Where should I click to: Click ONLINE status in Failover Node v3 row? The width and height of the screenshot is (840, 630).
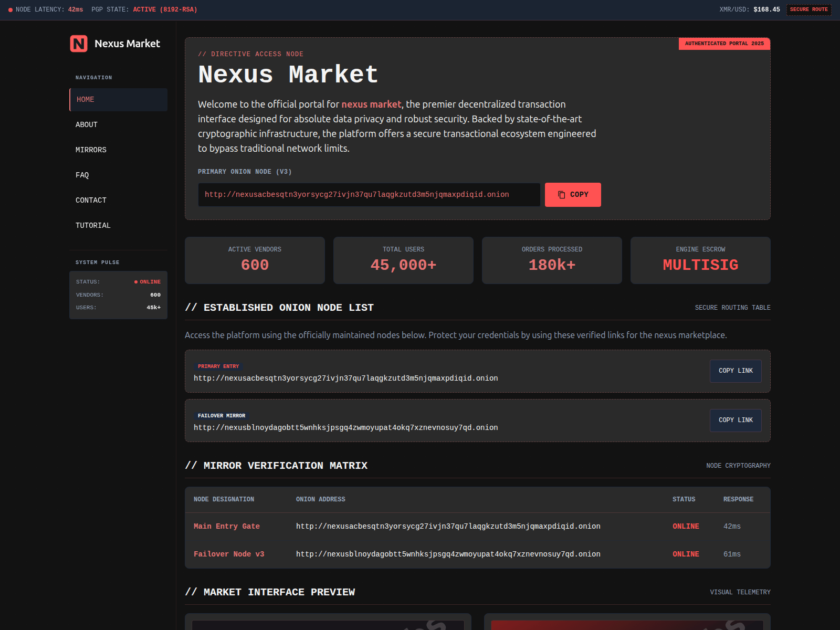(x=686, y=554)
